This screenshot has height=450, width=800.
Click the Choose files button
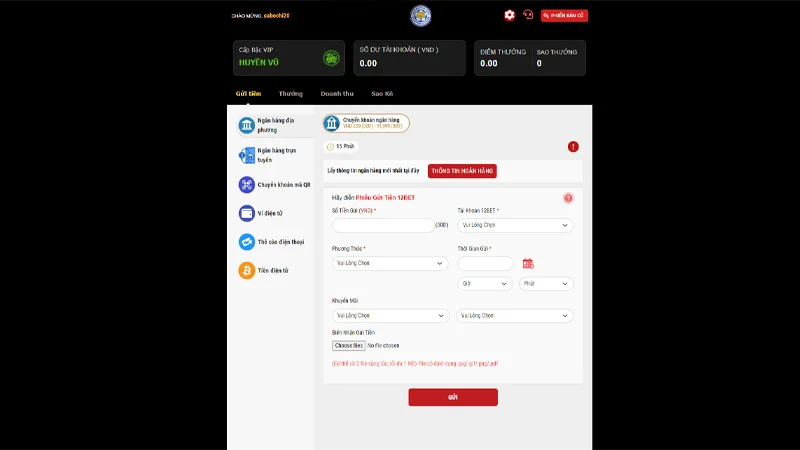348,345
